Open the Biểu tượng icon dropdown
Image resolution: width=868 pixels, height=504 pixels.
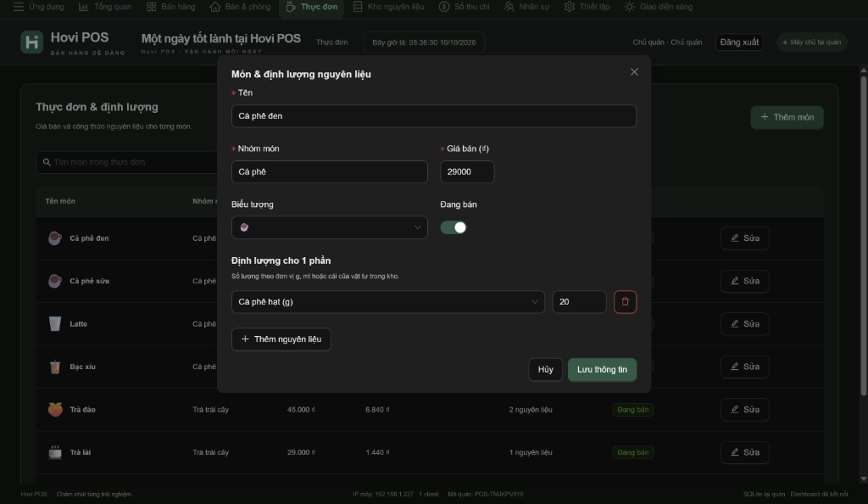(x=330, y=227)
